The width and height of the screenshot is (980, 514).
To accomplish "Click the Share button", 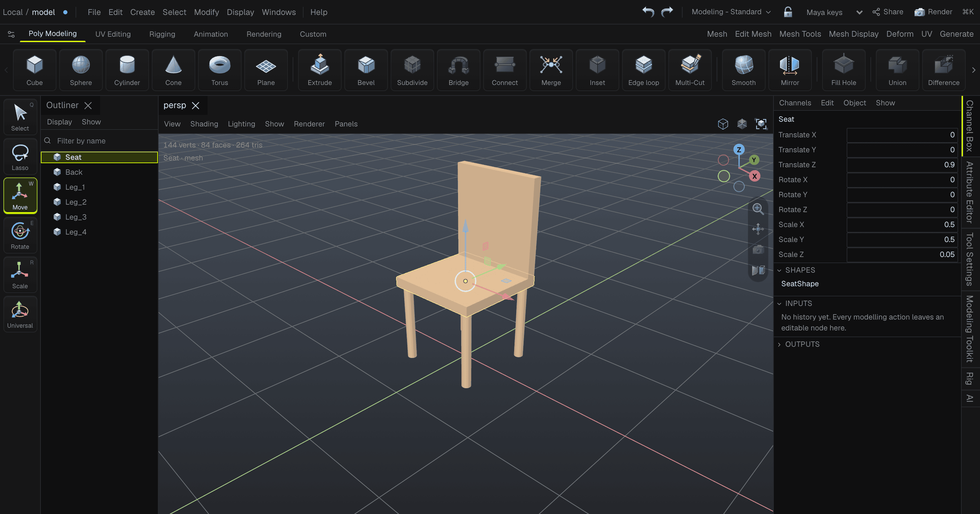I will pos(888,12).
